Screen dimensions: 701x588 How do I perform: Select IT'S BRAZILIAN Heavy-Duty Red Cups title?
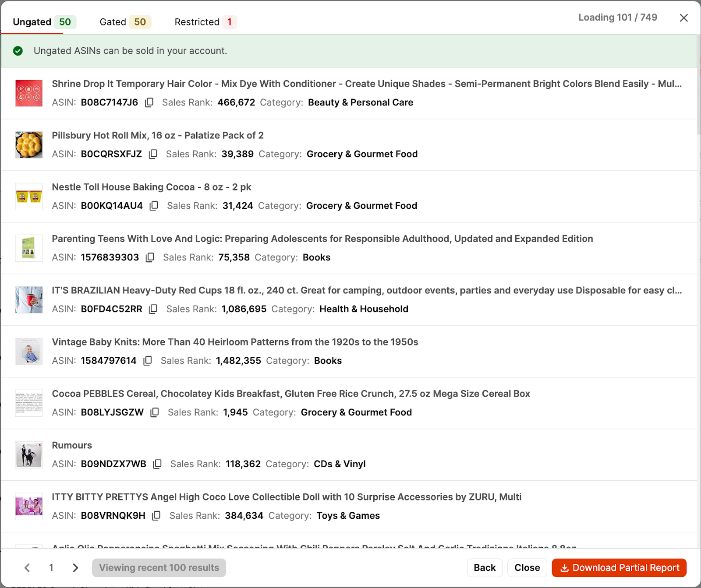[x=367, y=291]
